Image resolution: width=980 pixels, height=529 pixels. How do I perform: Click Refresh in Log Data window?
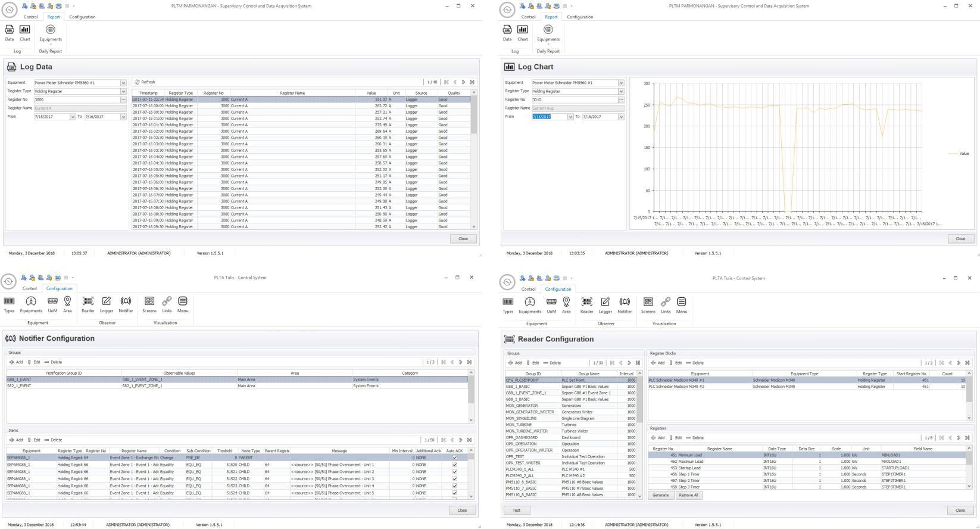click(145, 82)
